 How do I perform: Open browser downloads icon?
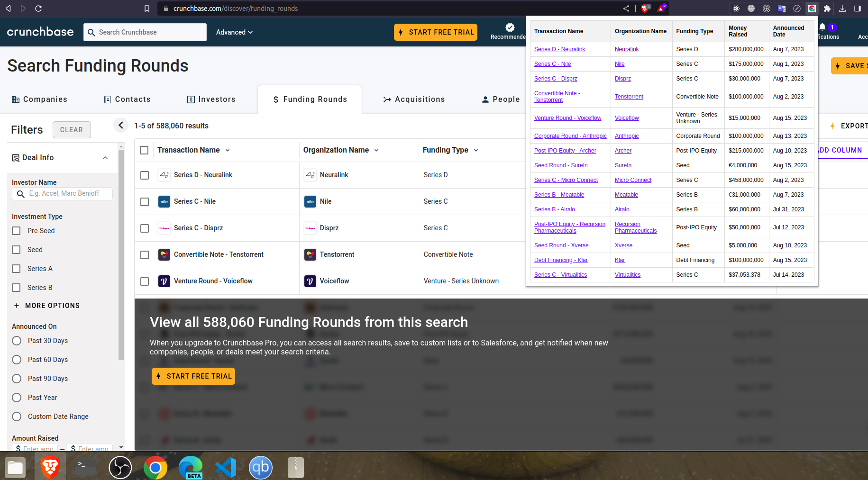click(x=842, y=9)
